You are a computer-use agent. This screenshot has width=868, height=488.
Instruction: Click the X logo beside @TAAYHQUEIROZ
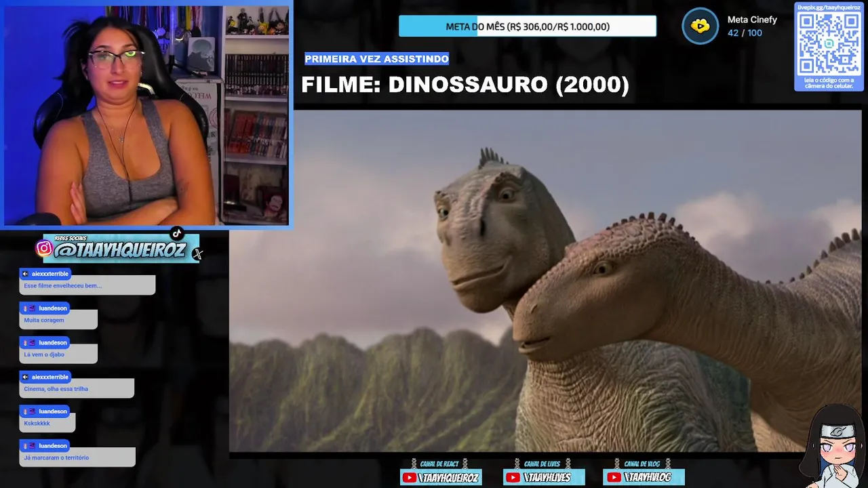tap(197, 254)
